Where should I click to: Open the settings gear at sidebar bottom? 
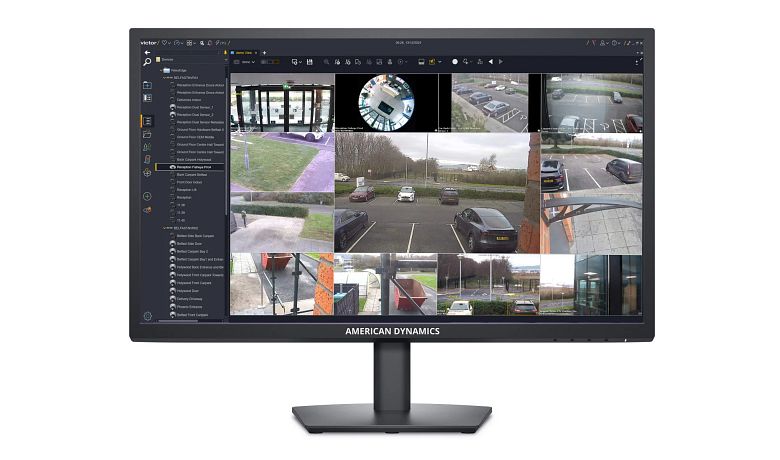(147, 316)
